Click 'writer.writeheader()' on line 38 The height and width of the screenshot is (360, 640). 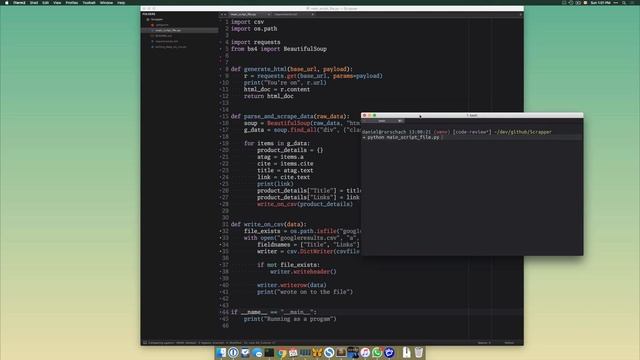[x=303, y=272]
